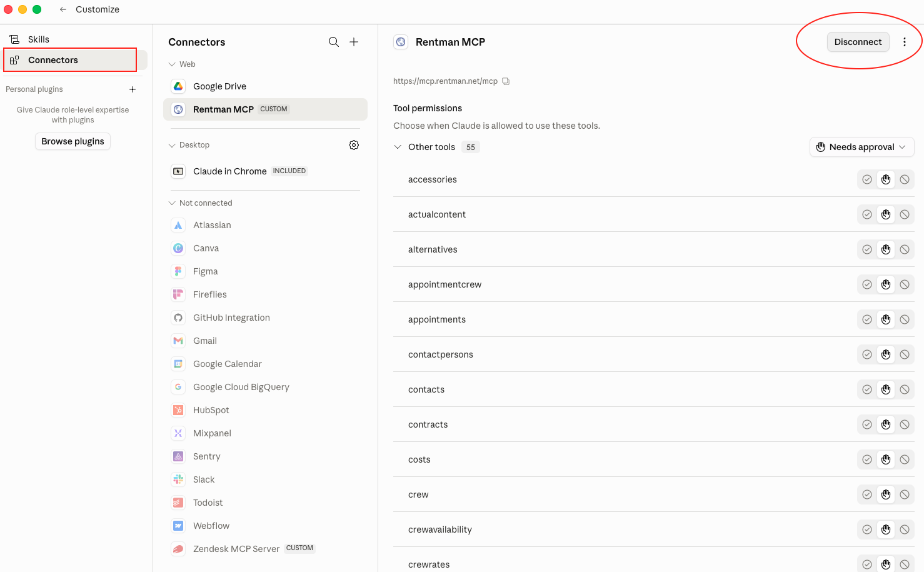Collapse the Other tools group
This screenshot has height=572, width=924.
pyautogui.click(x=398, y=147)
